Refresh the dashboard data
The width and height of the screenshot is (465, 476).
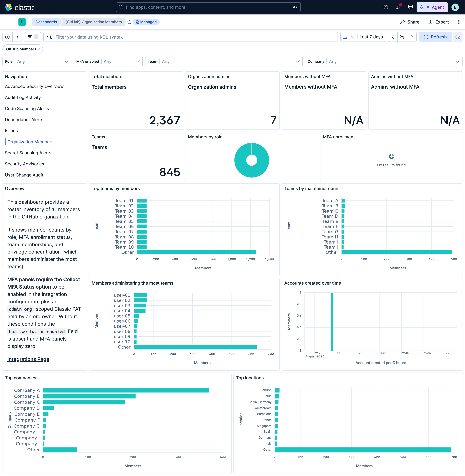(435, 37)
